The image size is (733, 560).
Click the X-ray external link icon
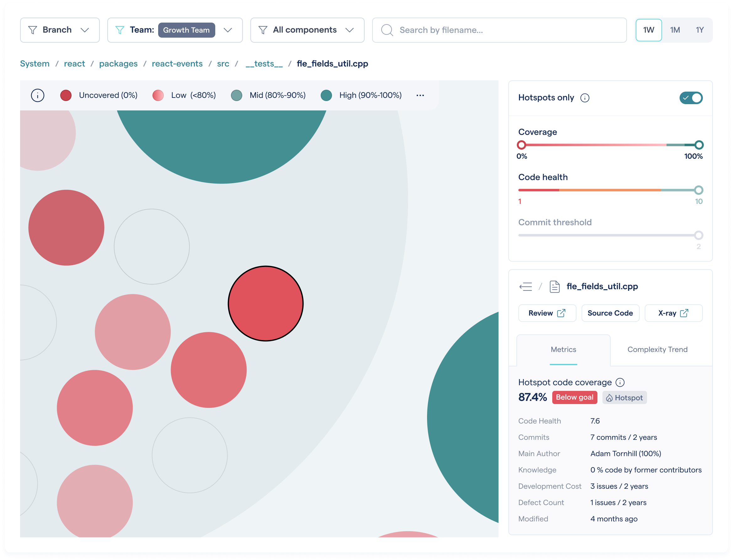(684, 313)
